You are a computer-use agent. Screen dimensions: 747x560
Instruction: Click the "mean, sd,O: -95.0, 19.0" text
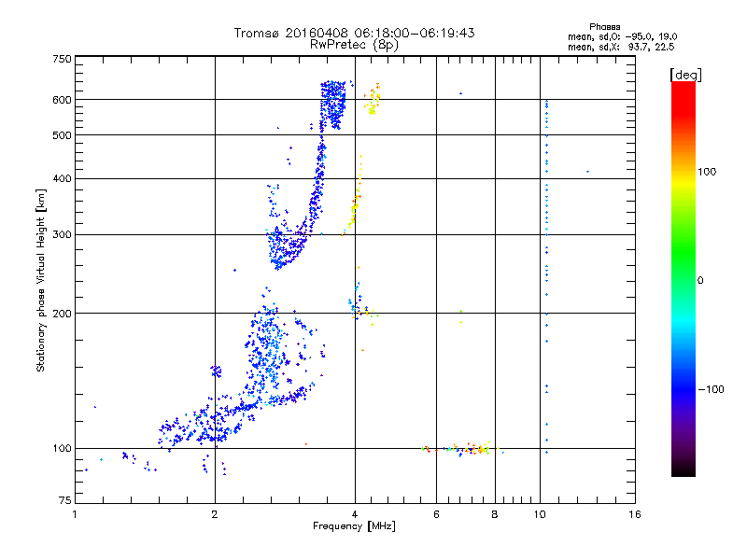click(x=622, y=36)
